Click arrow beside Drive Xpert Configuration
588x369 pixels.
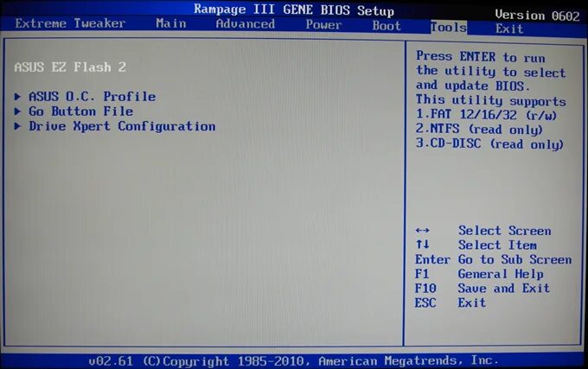click(x=17, y=126)
